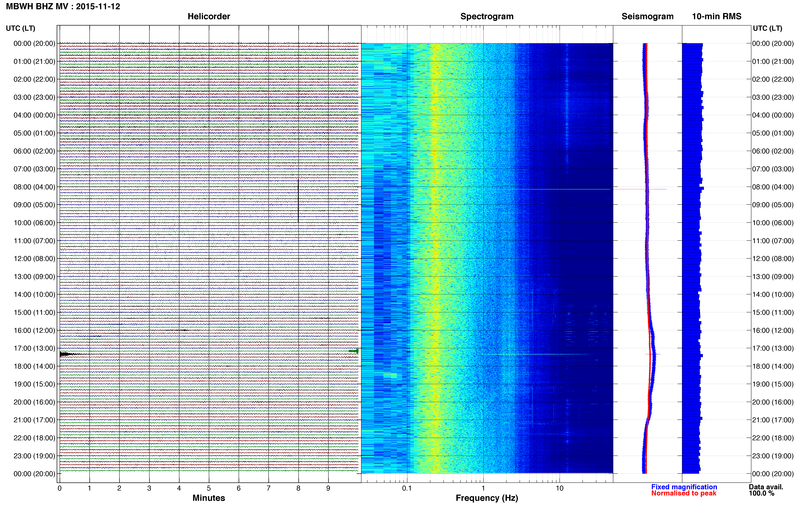Click the left 16:00 (12:00) time label
Image resolution: width=812 pixels, height=508 pixels.
pos(34,330)
